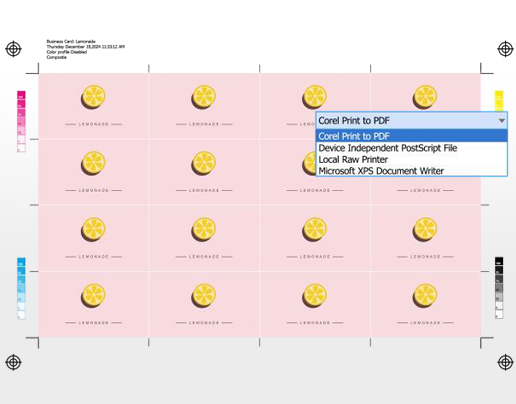516x404 pixels.
Task: Click the lemon logo in third-row first card
Action: [93, 229]
